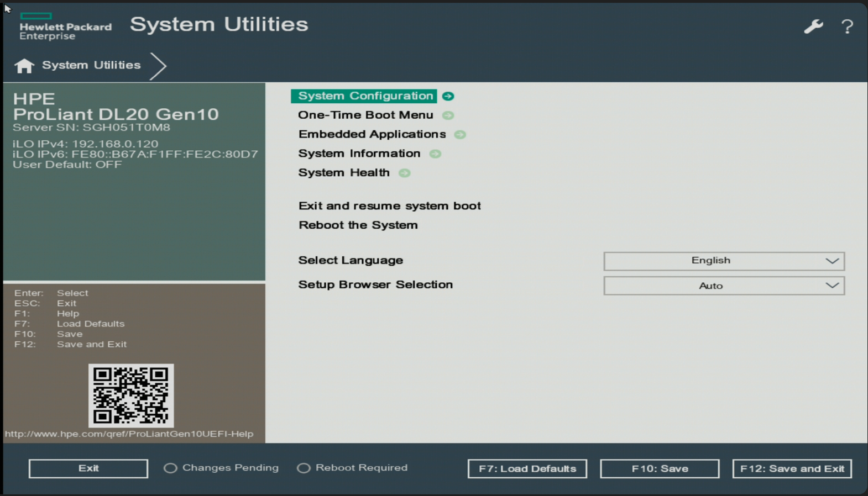Viewport: 868px width, 496px height.
Task: Click the QR code help image
Action: (x=131, y=395)
